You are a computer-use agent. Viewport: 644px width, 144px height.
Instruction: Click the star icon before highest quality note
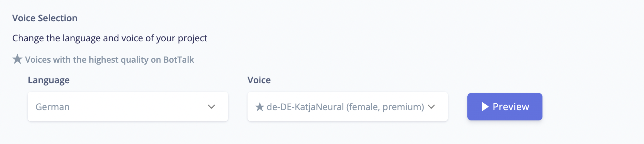(x=17, y=59)
